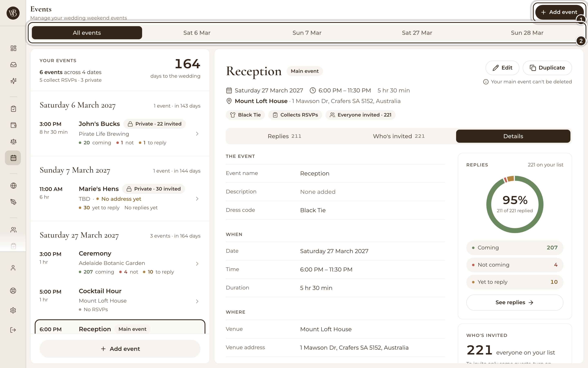The image size is (588, 368).
Task: Click the 95% replies donut chart
Action: (x=515, y=204)
